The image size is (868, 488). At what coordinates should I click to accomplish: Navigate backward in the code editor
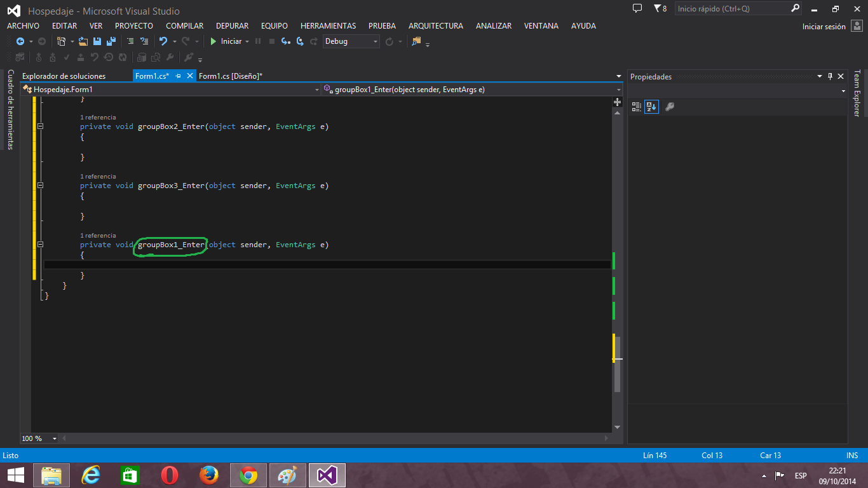[19, 41]
